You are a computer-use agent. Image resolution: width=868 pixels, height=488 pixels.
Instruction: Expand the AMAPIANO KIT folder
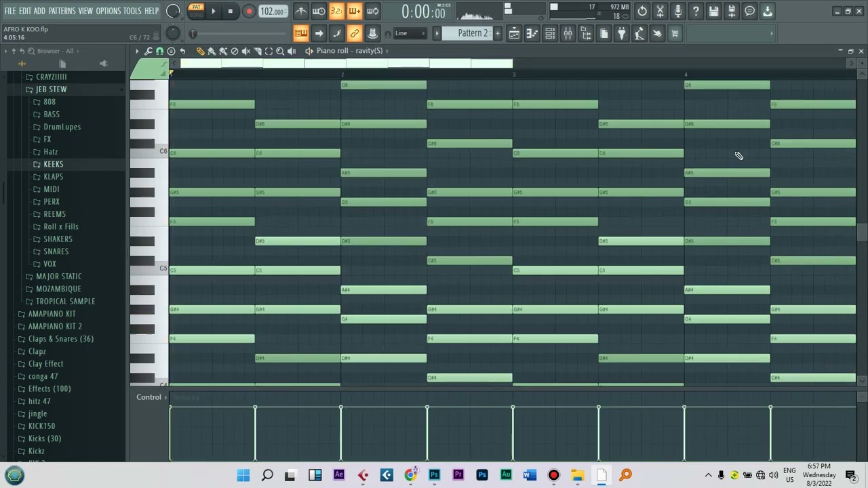click(52, 314)
